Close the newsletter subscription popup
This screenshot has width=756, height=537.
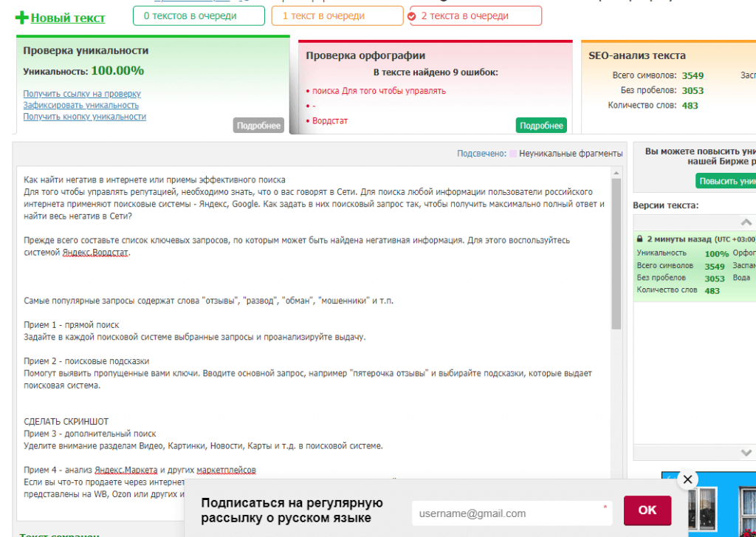(687, 479)
